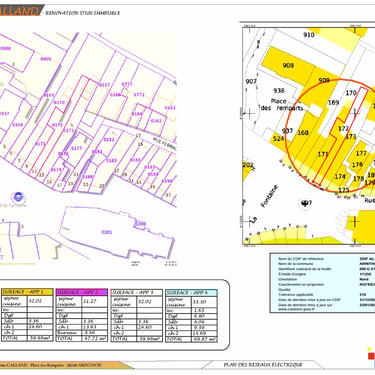Click parcel number 524 on the right map
This screenshot has width=375, height=375.
tap(278, 138)
